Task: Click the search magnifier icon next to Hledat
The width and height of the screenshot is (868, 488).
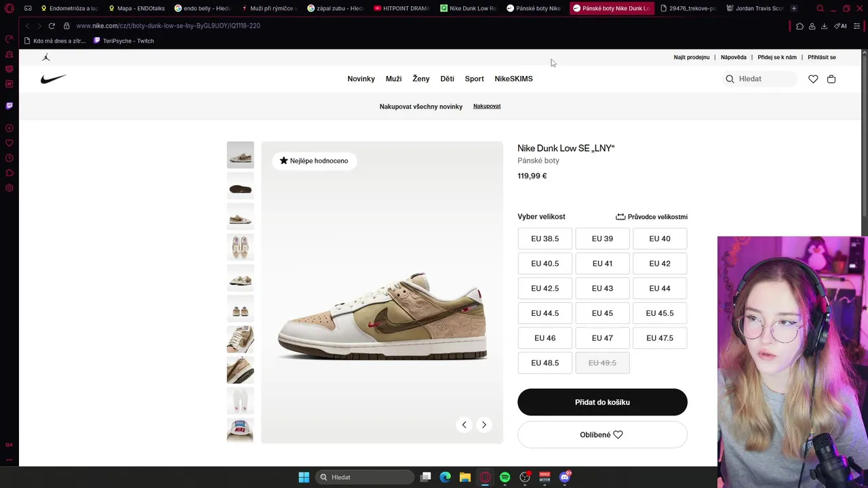Action: (x=730, y=79)
